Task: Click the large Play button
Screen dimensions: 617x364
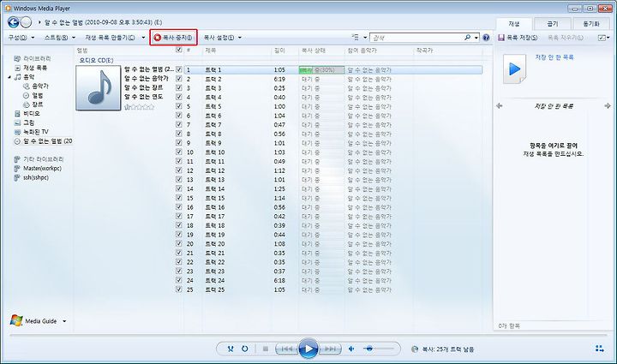Action: 308,349
